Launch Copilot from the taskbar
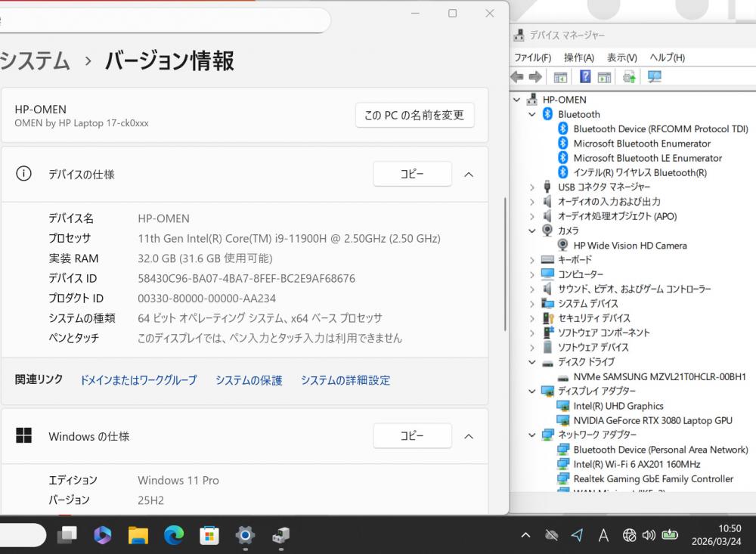The image size is (756, 554). 103,535
